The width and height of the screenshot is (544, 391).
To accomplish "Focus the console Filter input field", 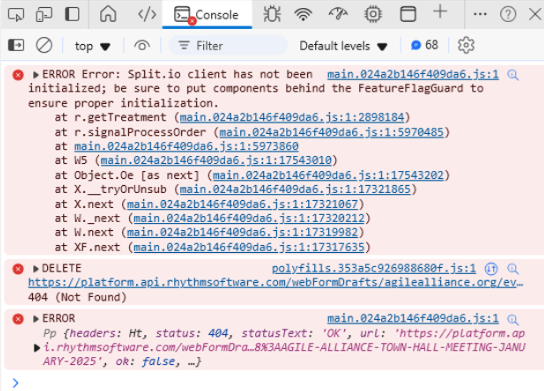I will click(x=228, y=45).
